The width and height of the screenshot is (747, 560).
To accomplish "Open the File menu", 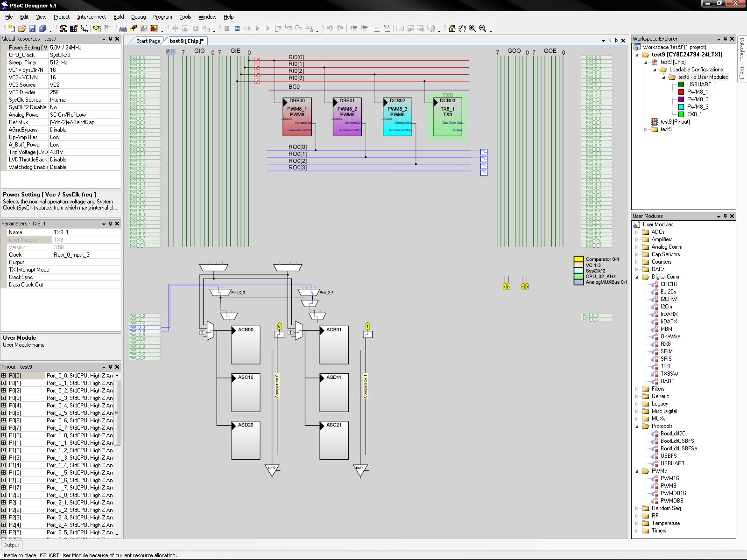I will [9, 17].
